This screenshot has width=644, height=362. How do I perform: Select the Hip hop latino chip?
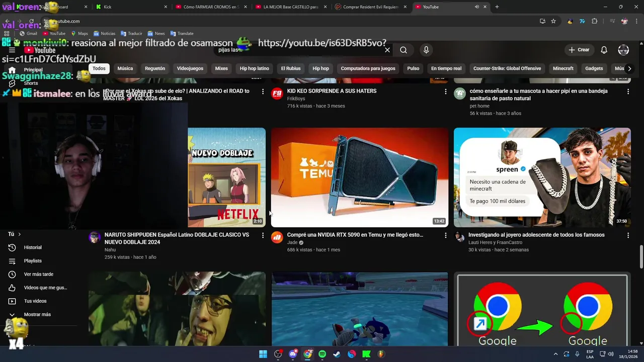click(255, 68)
